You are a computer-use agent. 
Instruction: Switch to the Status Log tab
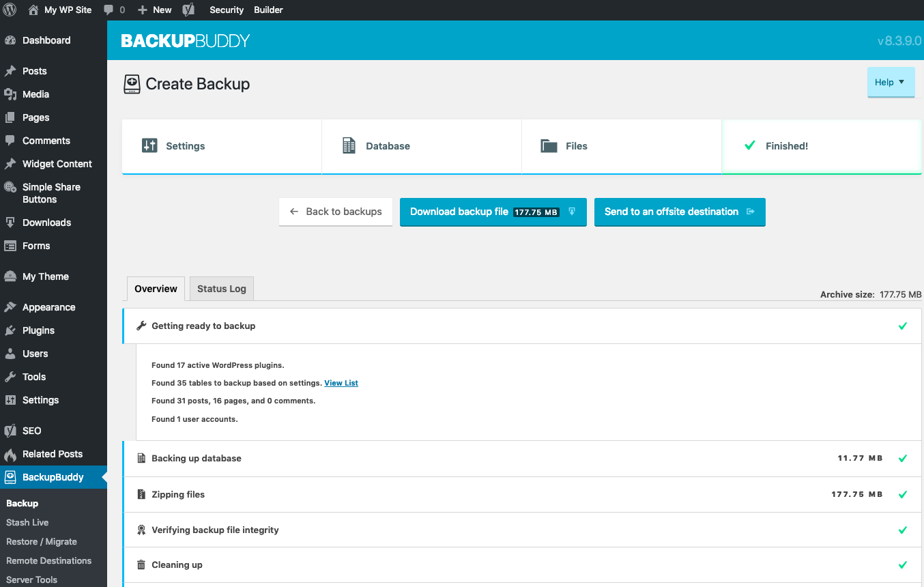point(221,289)
